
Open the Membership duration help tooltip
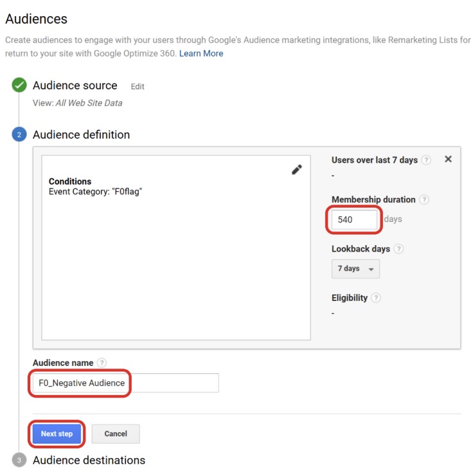click(x=424, y=200)
